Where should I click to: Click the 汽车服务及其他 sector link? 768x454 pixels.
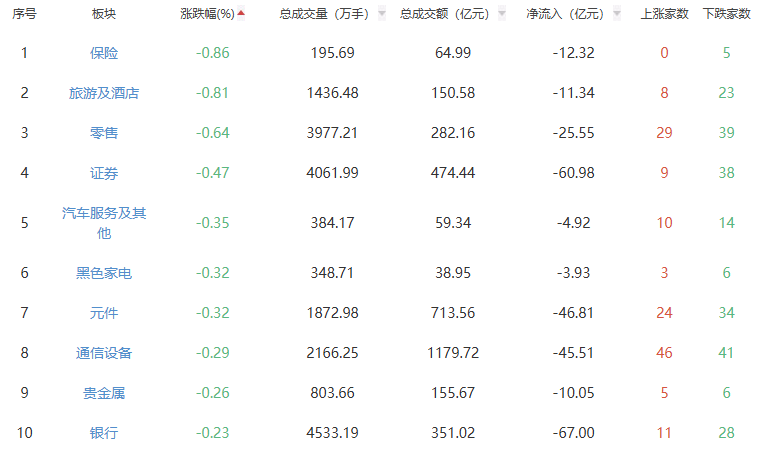[103, 222]
